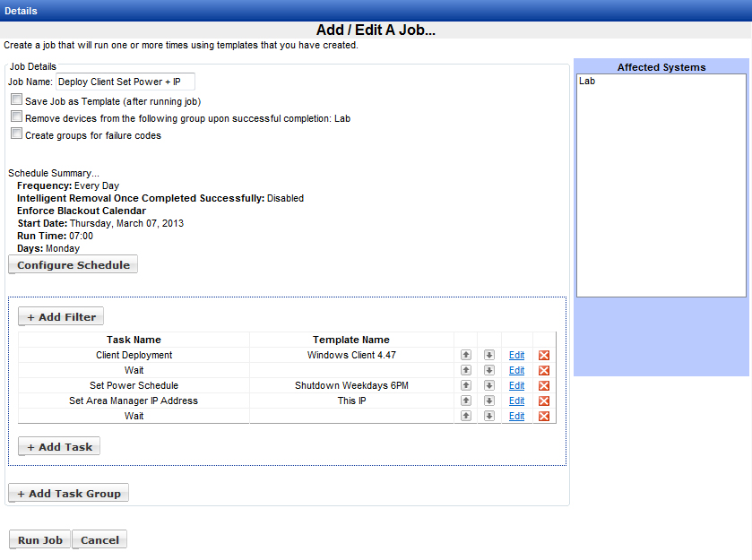752x560 pixels.
Task: Add a new task to the job
Action: [x=59, y=446]
